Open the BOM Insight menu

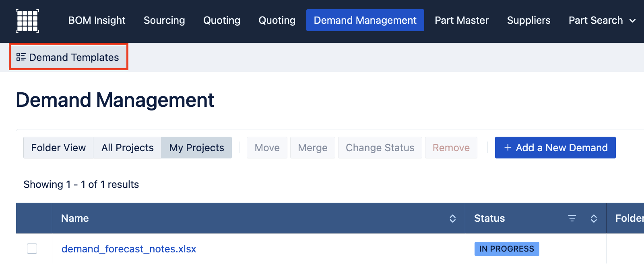[97, 20]
